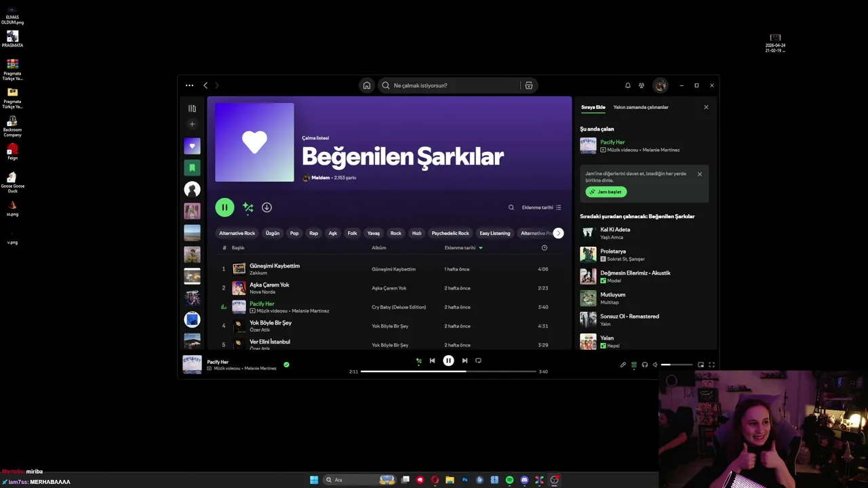Viewport: 868px width, 488px height.
Task: Click the plus create playlist icon
Action: (x=192, y=124)
